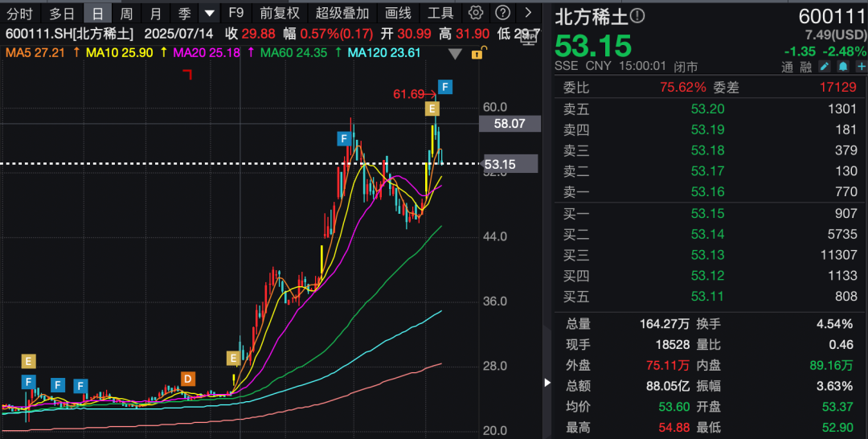This screenshot has height=439, width=868.
Task: Select the 周 weekly chart tab
Action: coord(126,14)
